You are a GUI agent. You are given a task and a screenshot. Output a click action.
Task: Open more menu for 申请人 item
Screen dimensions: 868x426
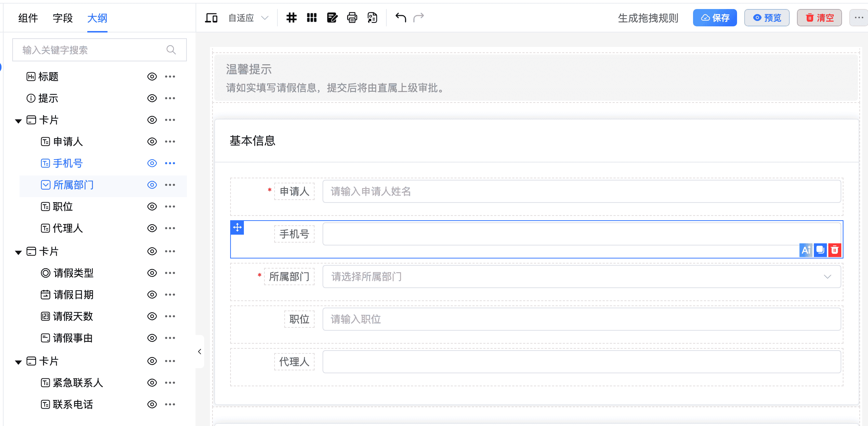[170, 142]
